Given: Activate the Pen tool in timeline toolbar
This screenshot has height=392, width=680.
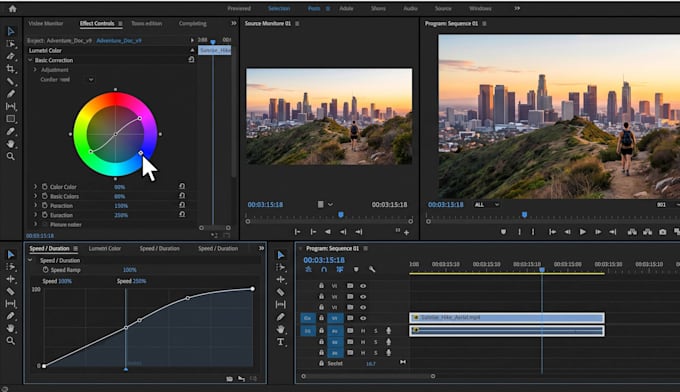Looking at the screenshot, I should point(281,317).
